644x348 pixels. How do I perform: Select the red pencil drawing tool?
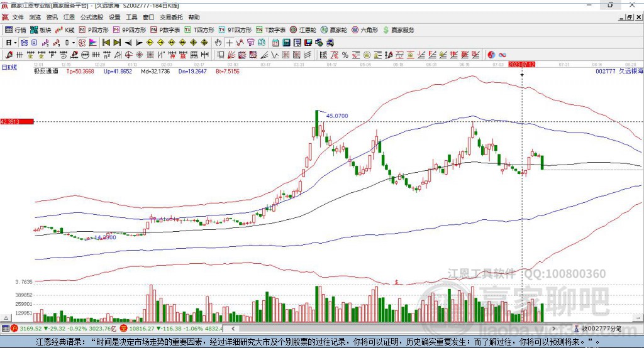coord(9,55)
